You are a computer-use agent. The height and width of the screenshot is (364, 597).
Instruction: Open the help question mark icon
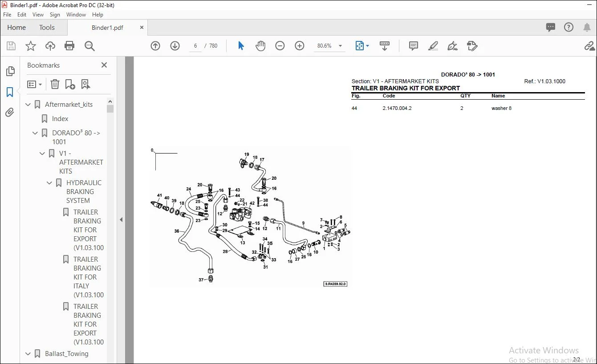tap(569, 27)
